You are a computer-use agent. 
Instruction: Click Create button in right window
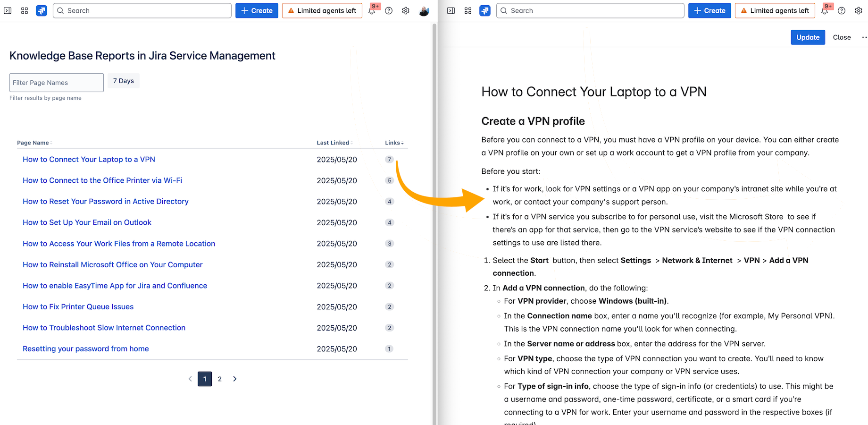click(x=709, y=10)
